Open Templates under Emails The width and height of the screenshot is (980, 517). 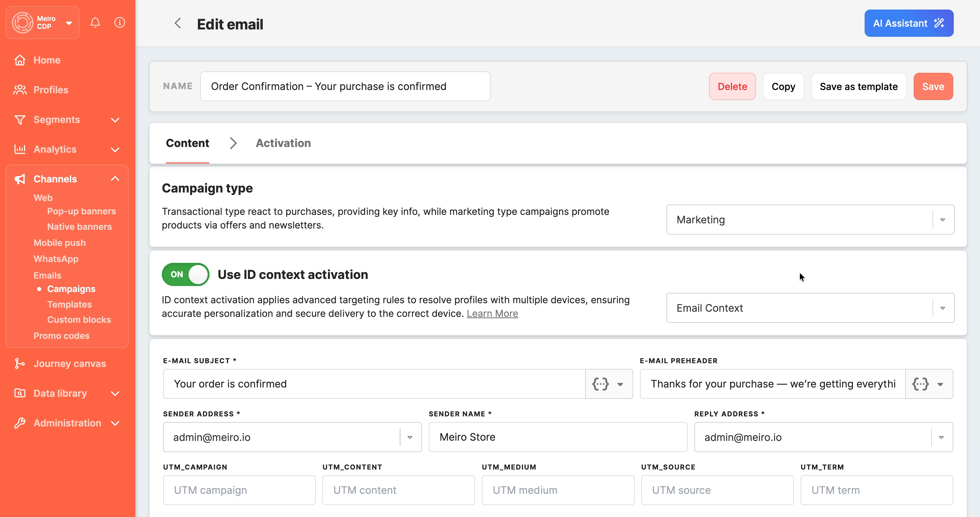(69, 304)
